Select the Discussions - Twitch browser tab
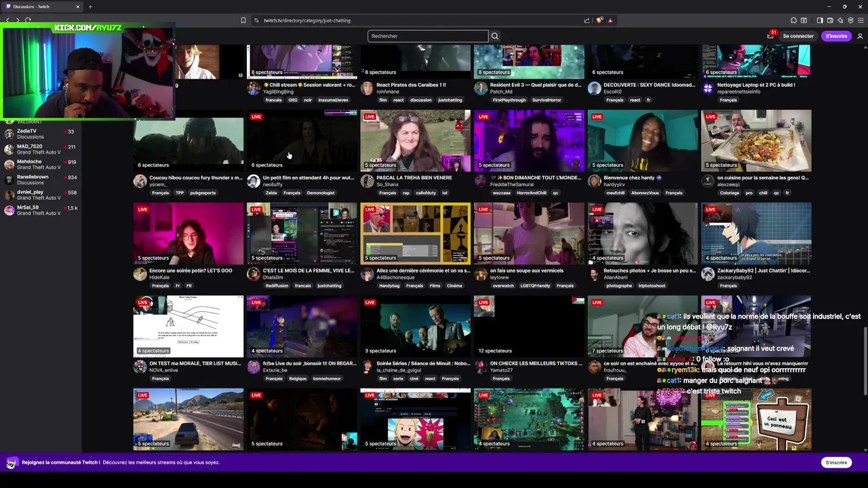The width and height of the screenshot is (868, 488). pyautogui.click(x=41, y=7)
